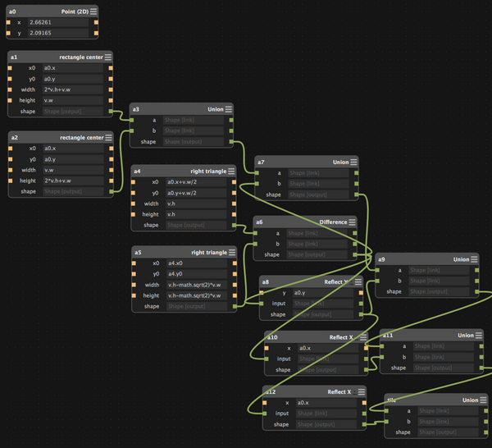Image resolution: width=492 pixels, height=448 pixels.
Task: Open the a8 Reflect Y node menu icon
Action: 358,282
